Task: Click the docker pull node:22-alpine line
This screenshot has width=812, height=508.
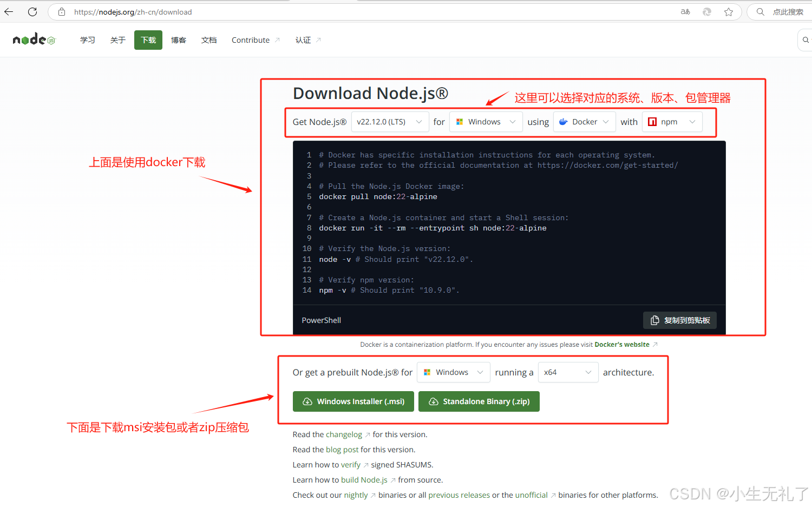Action: [x=378, y=197]
